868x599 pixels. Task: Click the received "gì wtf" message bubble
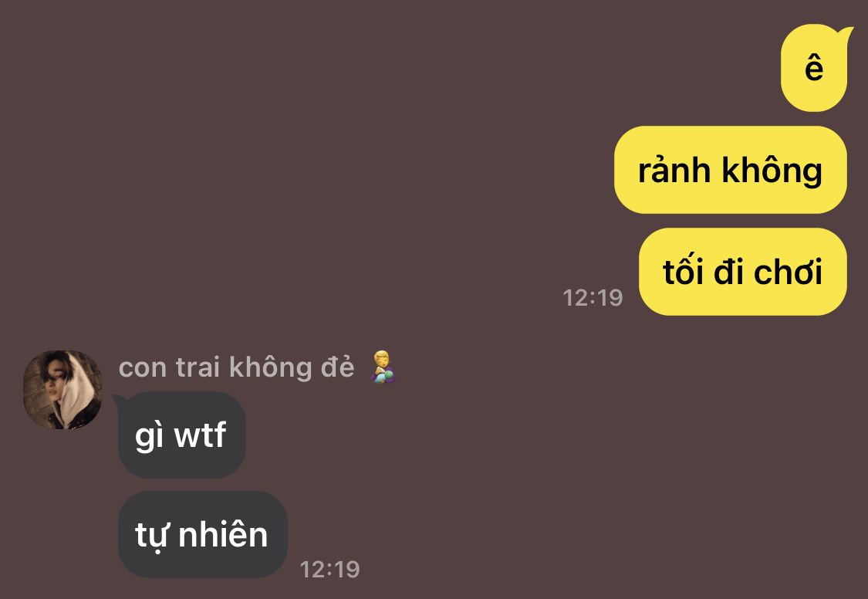tap(181, 435)
